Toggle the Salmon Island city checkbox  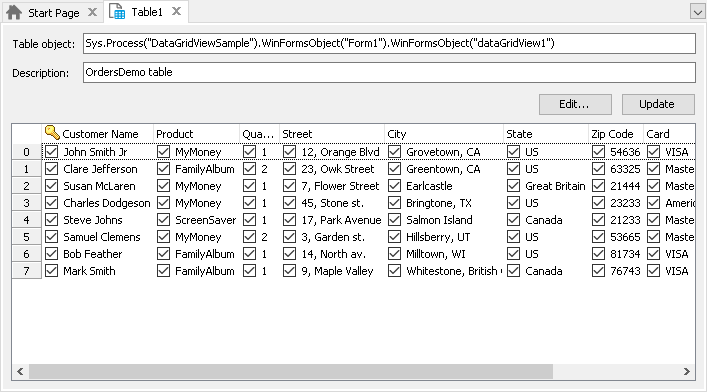coord(394,220)
